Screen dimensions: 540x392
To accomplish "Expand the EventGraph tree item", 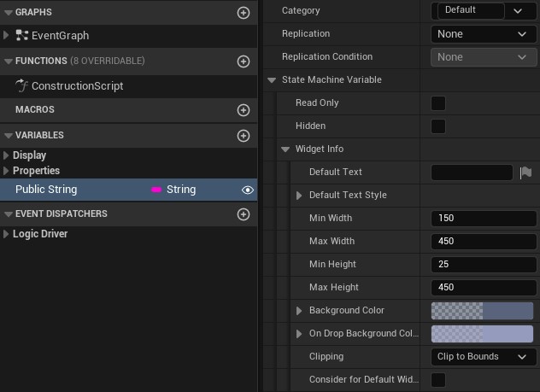I will coord(7,36).
